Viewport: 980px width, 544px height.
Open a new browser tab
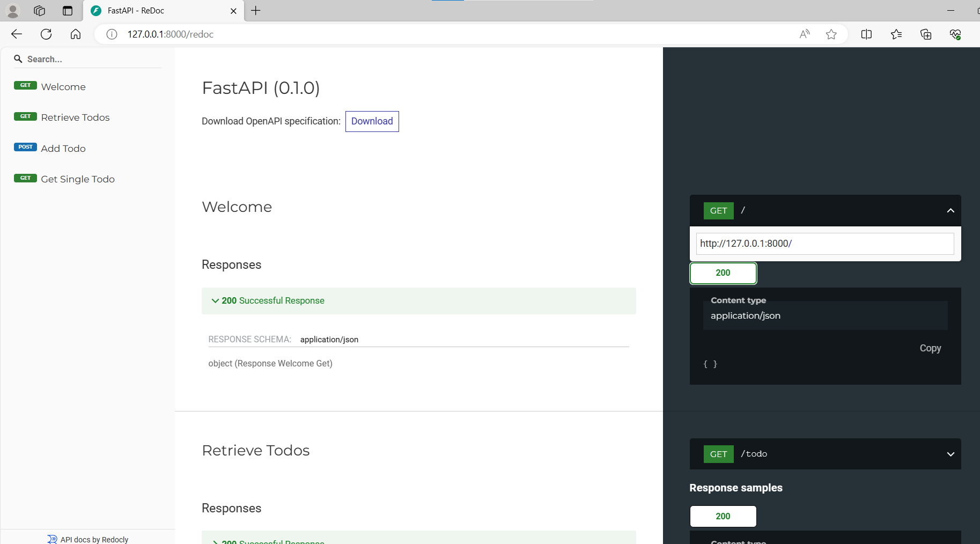click(256, 11)
